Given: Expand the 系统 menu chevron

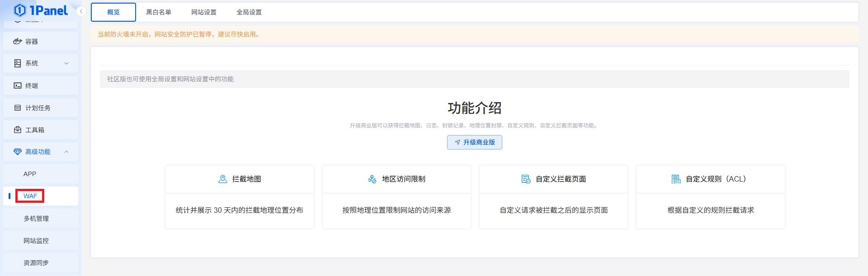Looking at the screenshot, I should pos(66,63).
